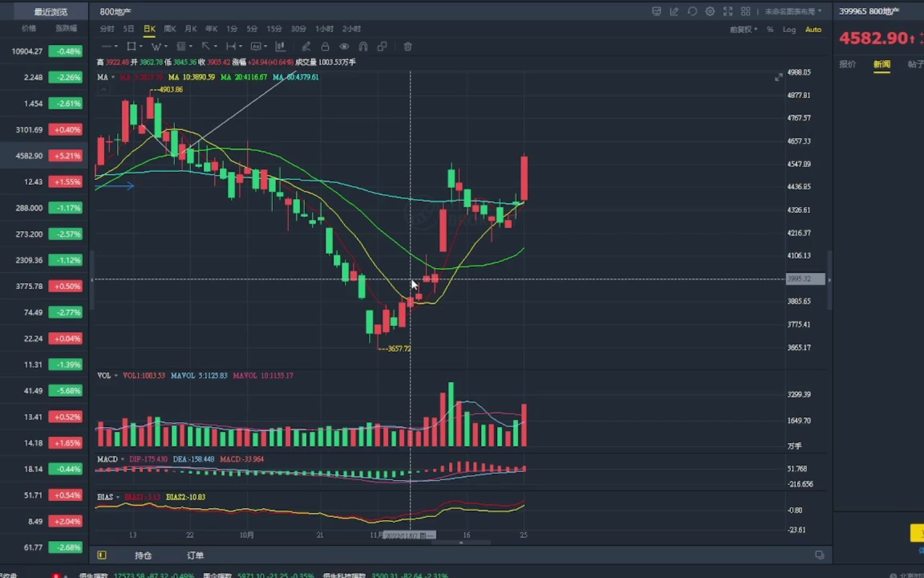Toggle drawing visibility with the eye icon
Image resolution: width=924 pixels, height=578 pixels.
[x=344, y=47]
